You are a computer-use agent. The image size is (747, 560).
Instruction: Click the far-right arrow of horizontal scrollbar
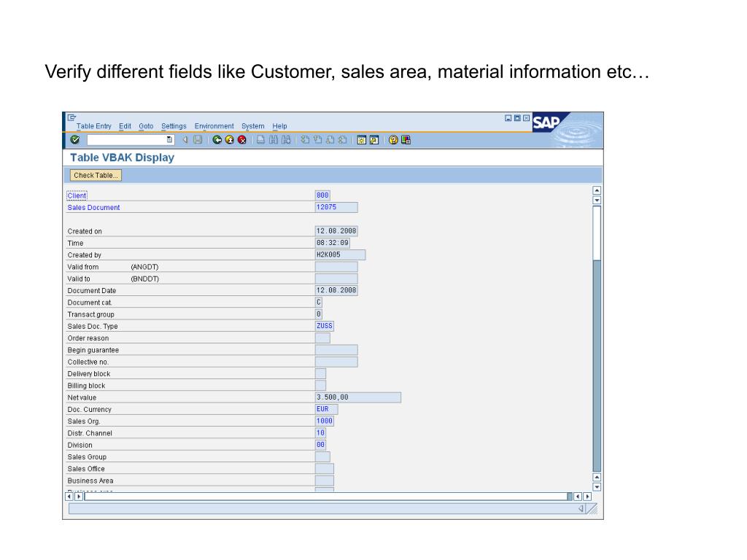click(587, 497)
